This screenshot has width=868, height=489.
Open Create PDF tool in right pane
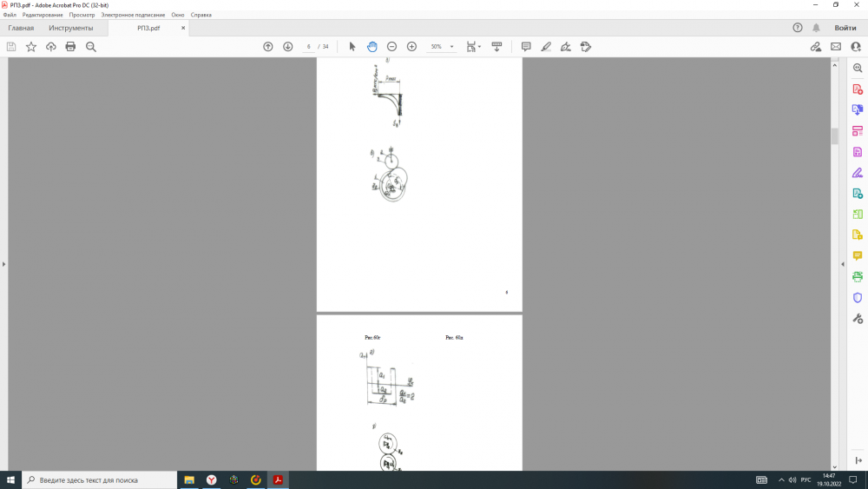pyautogui.click(x=858, y=89)
